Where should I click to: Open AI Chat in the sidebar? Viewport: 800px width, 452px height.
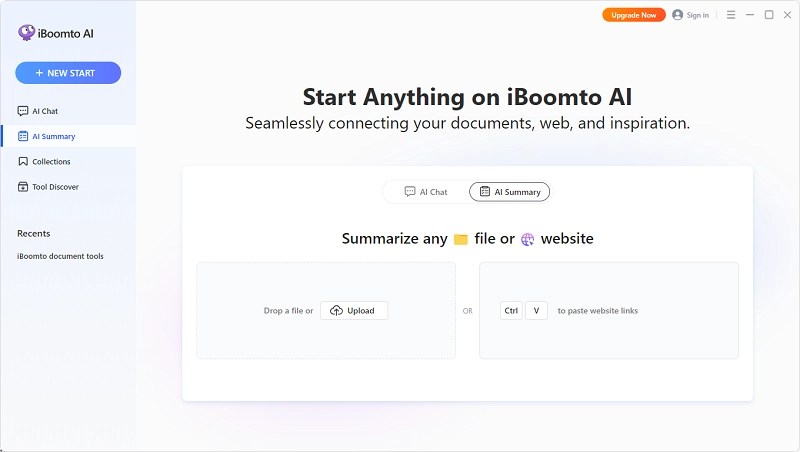[68, 111]
